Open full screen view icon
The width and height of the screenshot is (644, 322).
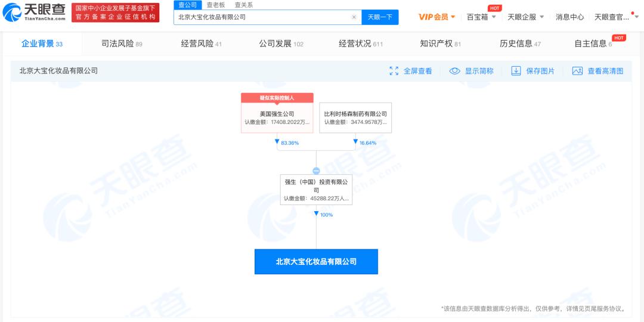[x=394, y=71]
